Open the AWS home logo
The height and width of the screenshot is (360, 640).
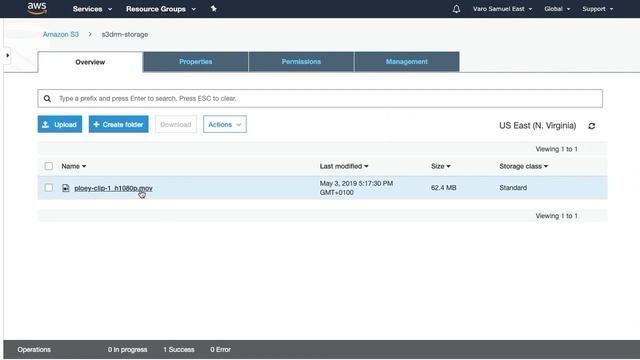[37, 8]
